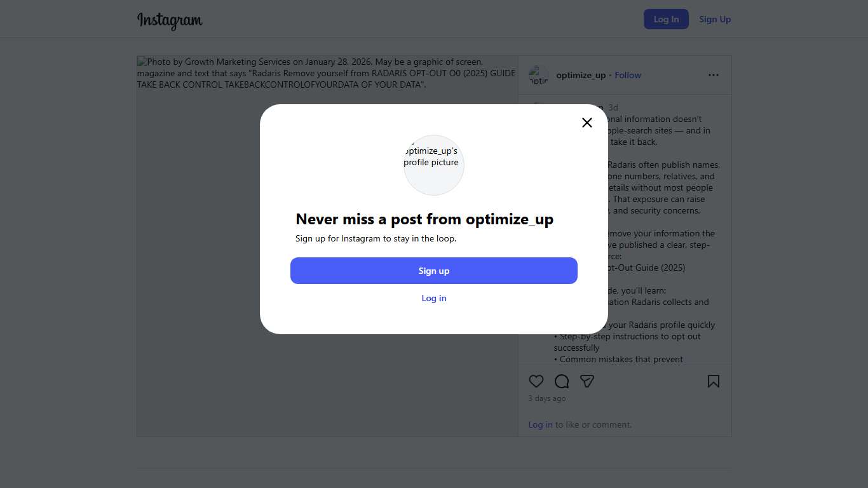Click "Log in" to like or comment
This screenshot has width=868, height=488.
[540, 424]
